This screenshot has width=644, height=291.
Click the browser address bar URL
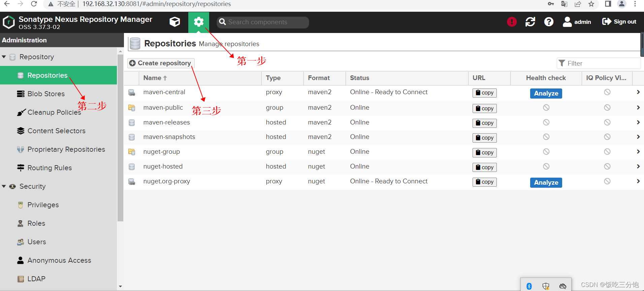(157, 4)
